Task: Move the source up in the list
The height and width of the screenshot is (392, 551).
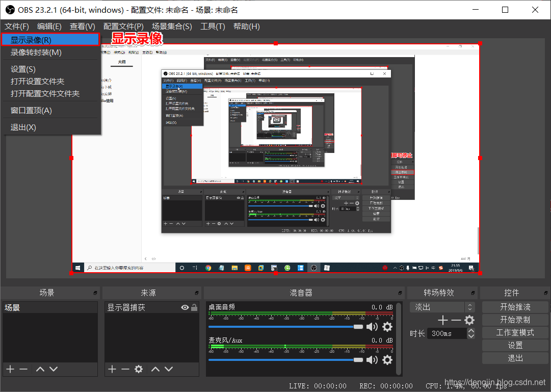Action: [x=155, y=369]
